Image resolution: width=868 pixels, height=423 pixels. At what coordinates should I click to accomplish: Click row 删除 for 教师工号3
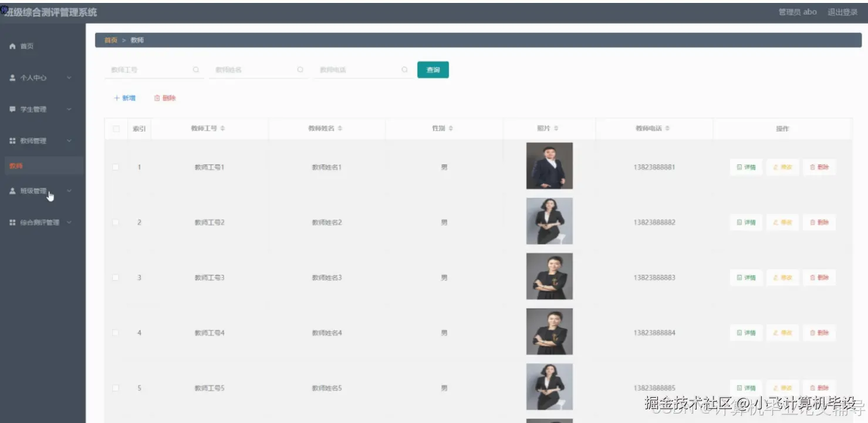click(819, 278)
